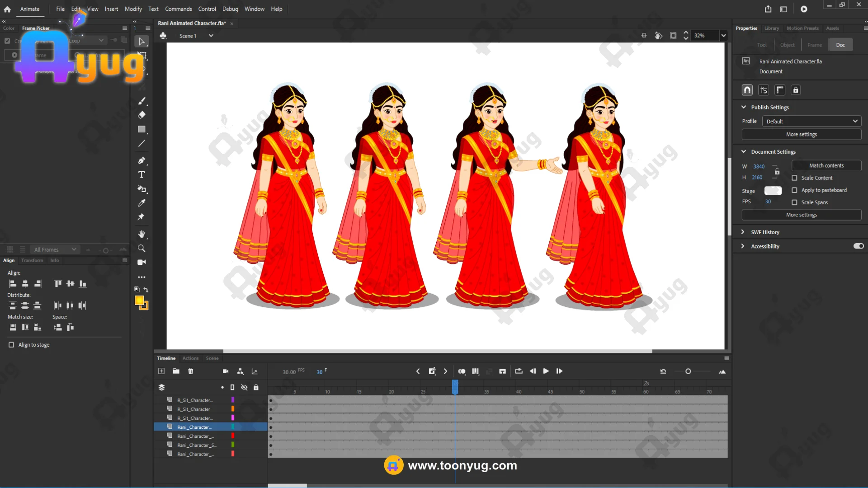This screenshot has width=868, height=488.
Task: Click the white Stage color swatch
Action: (773, 191)
